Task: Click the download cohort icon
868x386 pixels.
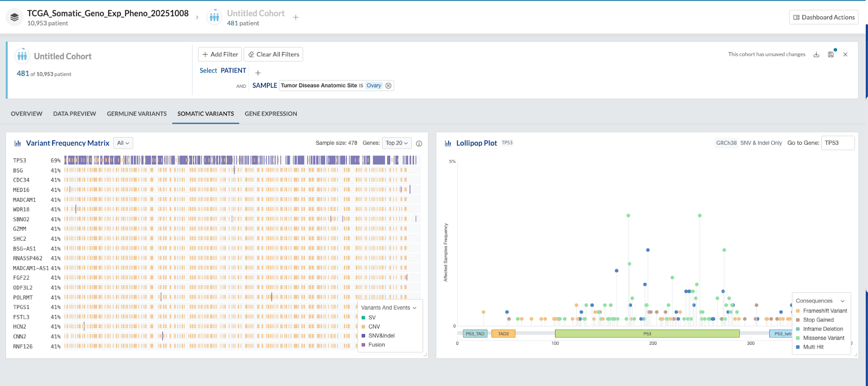Action: (x=816, y=55)
